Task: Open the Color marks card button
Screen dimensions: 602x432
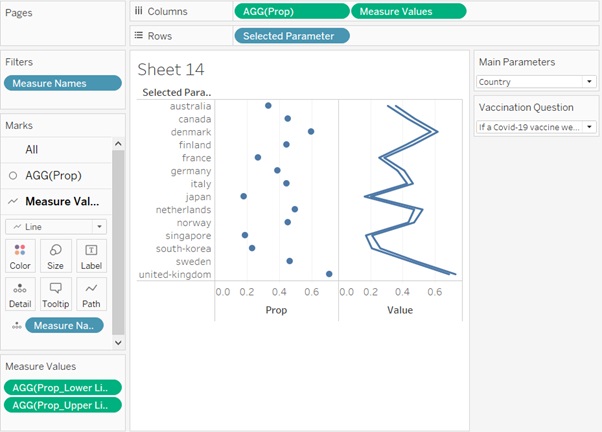Action: coord(20,256)
